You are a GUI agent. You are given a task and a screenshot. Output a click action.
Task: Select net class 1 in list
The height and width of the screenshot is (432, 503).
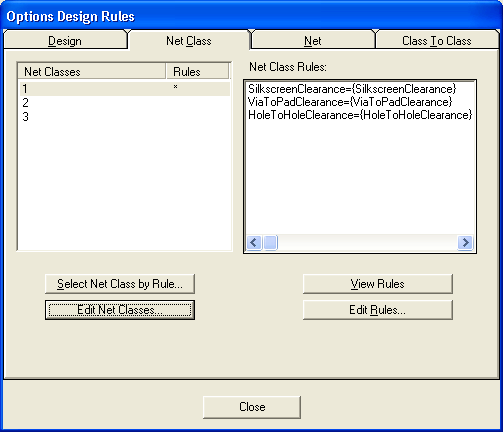pyautogui.click(x=125, y=89)
